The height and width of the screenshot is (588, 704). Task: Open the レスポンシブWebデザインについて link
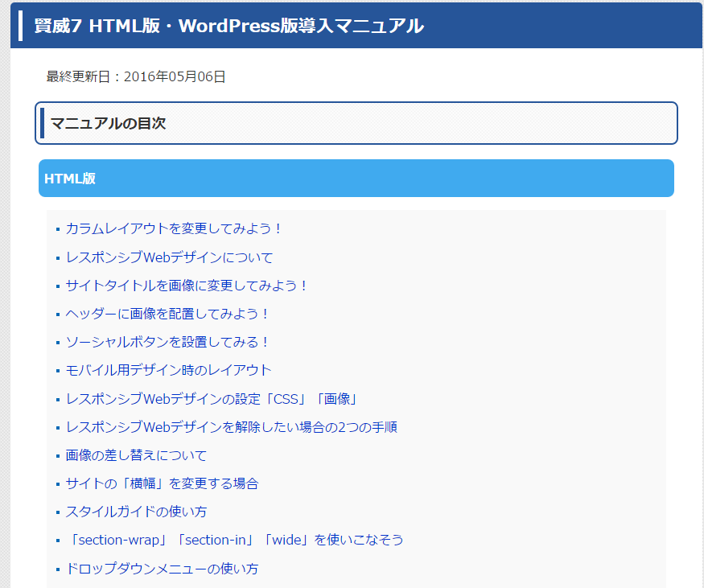point(169,257)
